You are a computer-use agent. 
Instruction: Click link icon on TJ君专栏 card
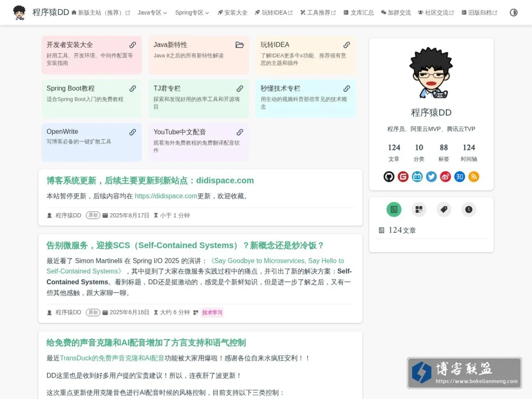[240, 88]
